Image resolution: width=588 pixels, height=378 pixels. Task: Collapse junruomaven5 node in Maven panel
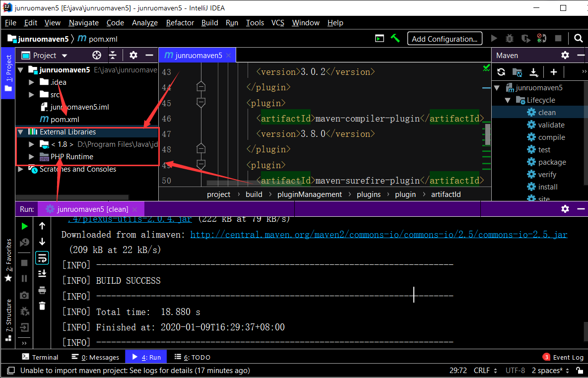click(x=497, y=88)
